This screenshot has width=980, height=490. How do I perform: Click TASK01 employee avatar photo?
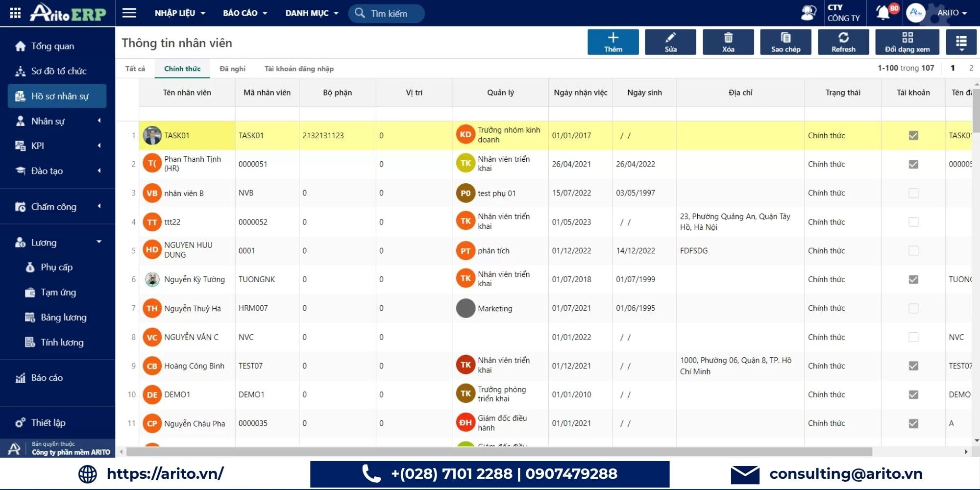coord(152,136)
